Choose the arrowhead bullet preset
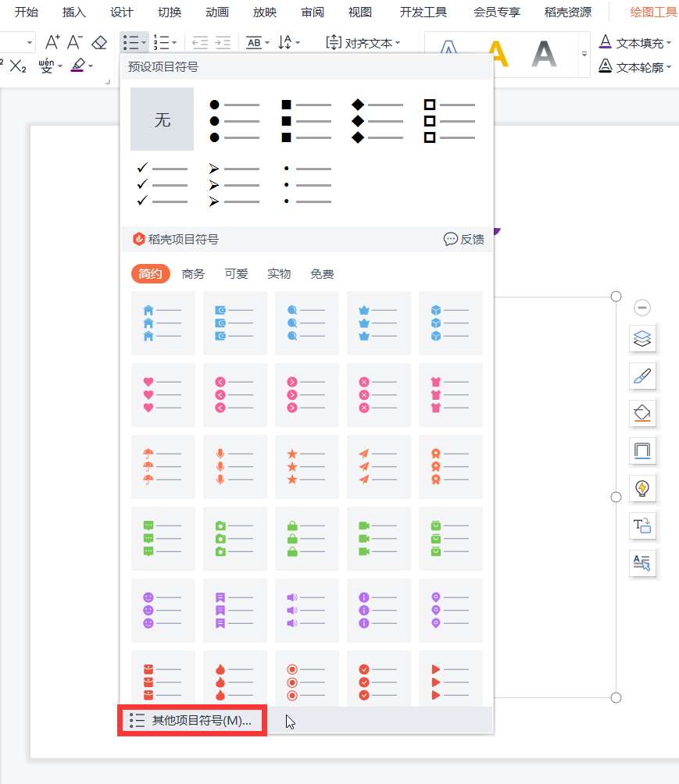 (x=234, y=184)
